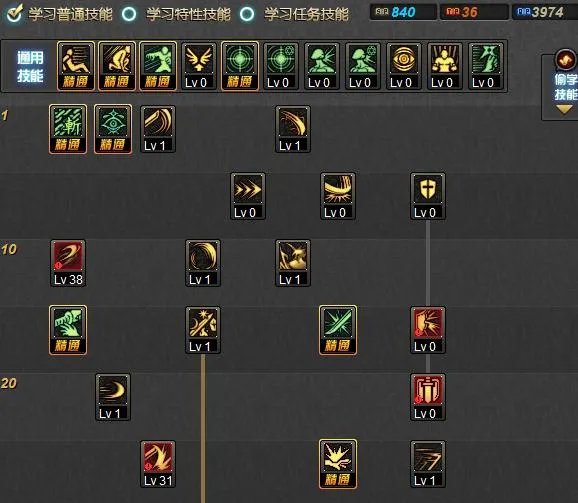This screenshot has width=578, height=503.
Task: Select the green crossed swords mastered skill
Action: (x=338, y=330)
